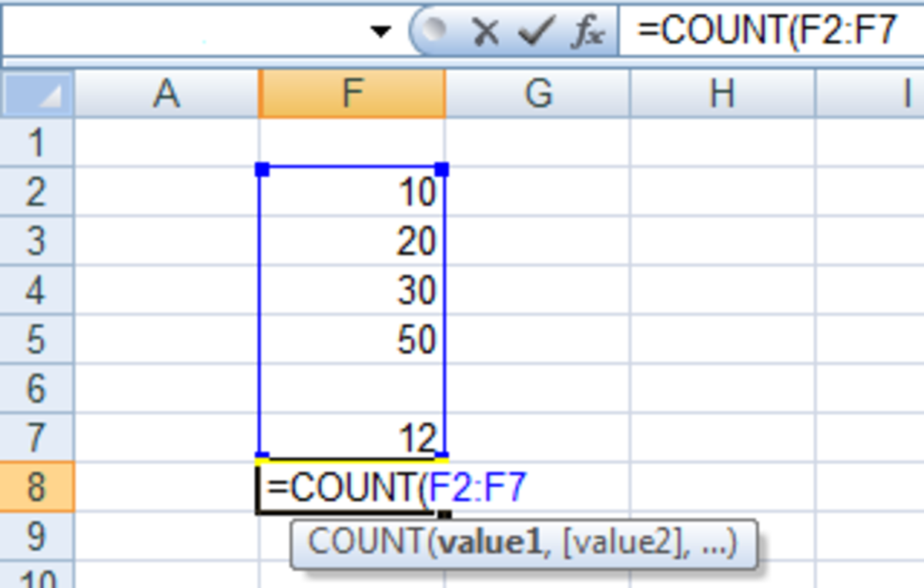This screenshot has height=588, width=924.
Task: Click the cell containing 12
Action: 352,437
